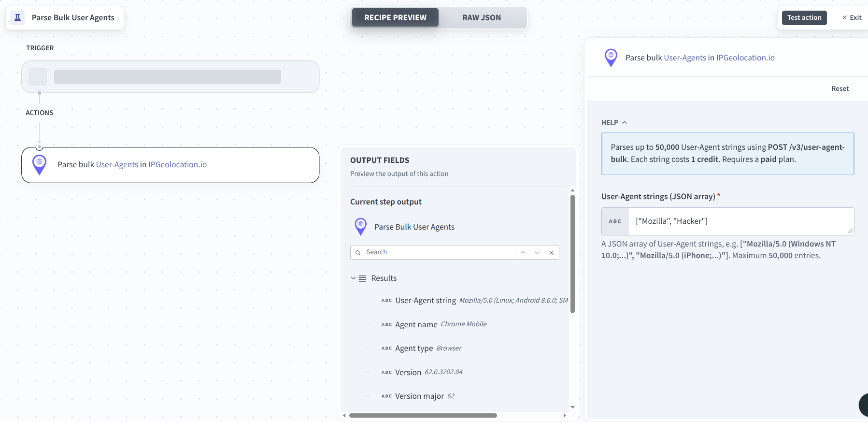Click the User-Agent string Mozilla sample value
The width and height of the screenshot is (868, 422).
(514, 301)
